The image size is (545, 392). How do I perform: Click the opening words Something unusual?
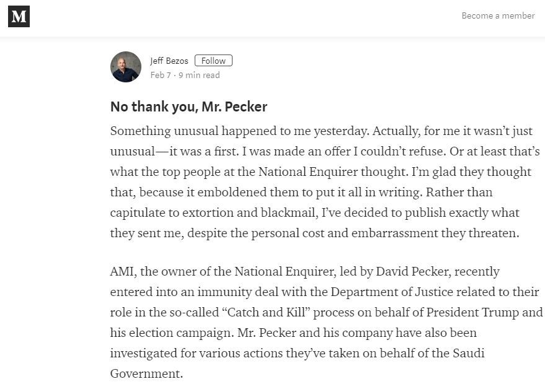point(164,131)
